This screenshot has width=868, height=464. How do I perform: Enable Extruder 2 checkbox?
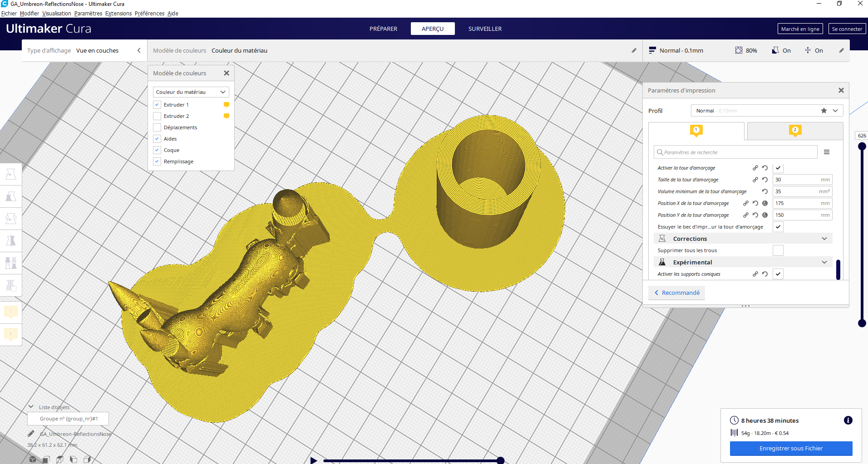pos(157,116)
